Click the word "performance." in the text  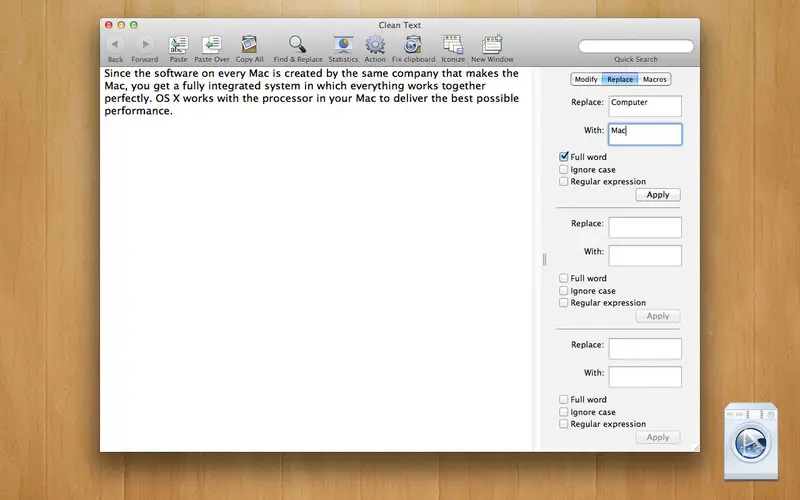(138, 111)
